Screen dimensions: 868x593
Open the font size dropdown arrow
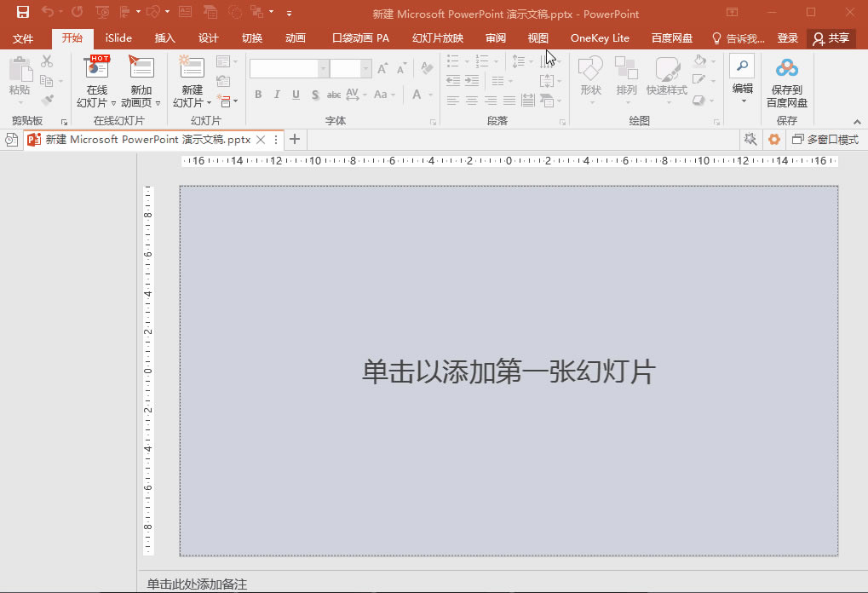pos(365,69)
